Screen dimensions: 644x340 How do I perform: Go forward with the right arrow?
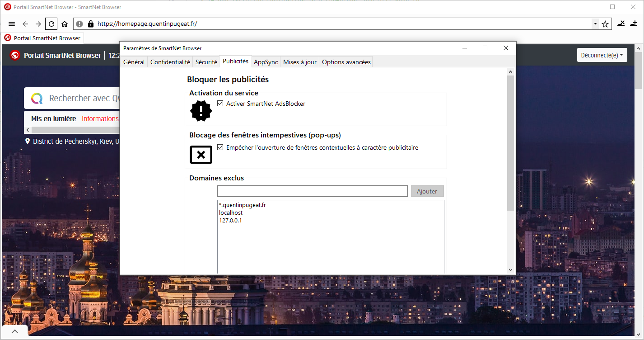(x=38, y=24)
